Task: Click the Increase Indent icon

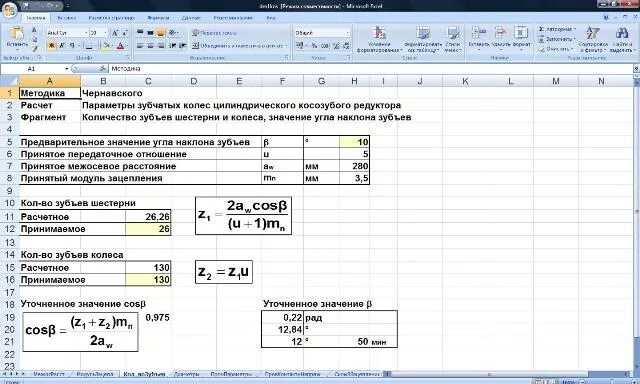Action: coord(182,46)
